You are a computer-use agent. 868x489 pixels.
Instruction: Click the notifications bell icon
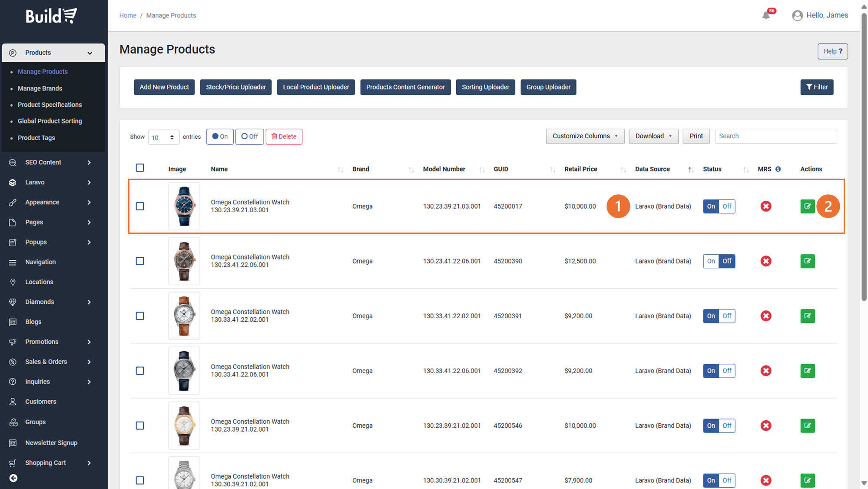(x=766, y=16)
